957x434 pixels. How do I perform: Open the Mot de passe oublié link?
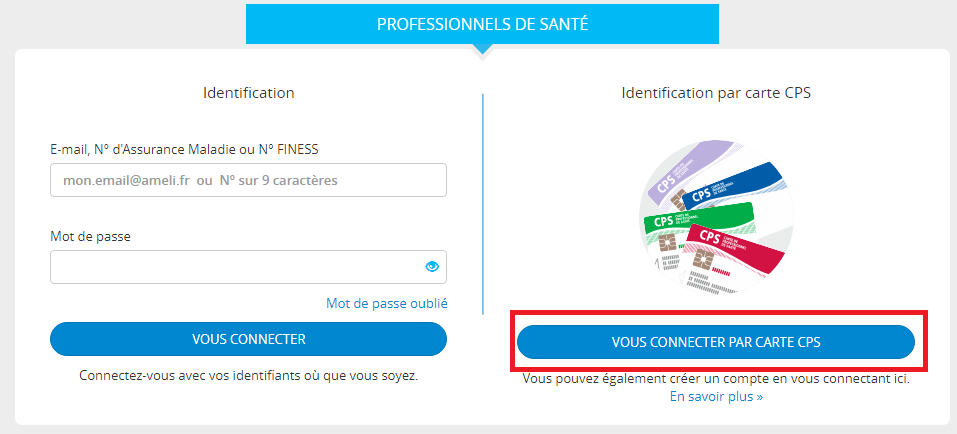(x=386, y=303)
